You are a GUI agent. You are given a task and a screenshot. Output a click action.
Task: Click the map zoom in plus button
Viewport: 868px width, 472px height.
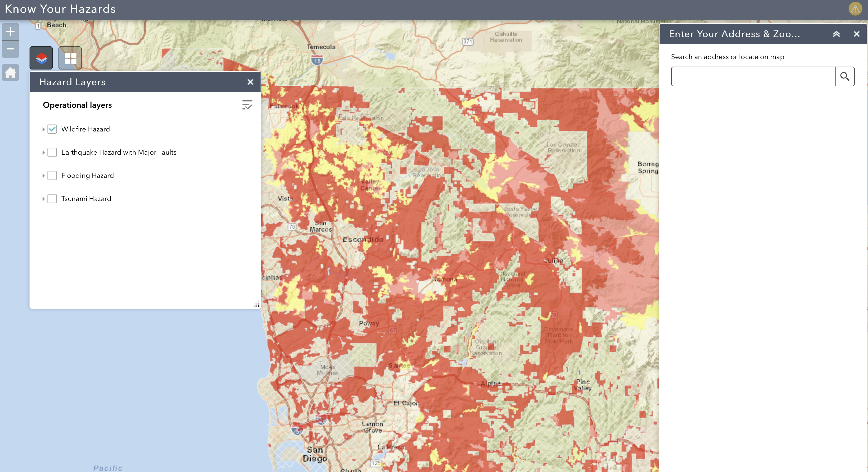tap(10, 32)
